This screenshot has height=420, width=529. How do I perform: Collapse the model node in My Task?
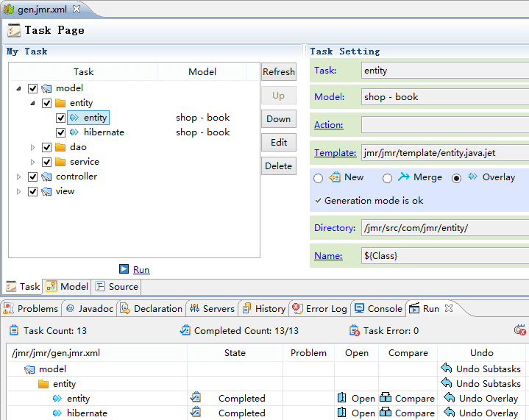pos(19,88)
